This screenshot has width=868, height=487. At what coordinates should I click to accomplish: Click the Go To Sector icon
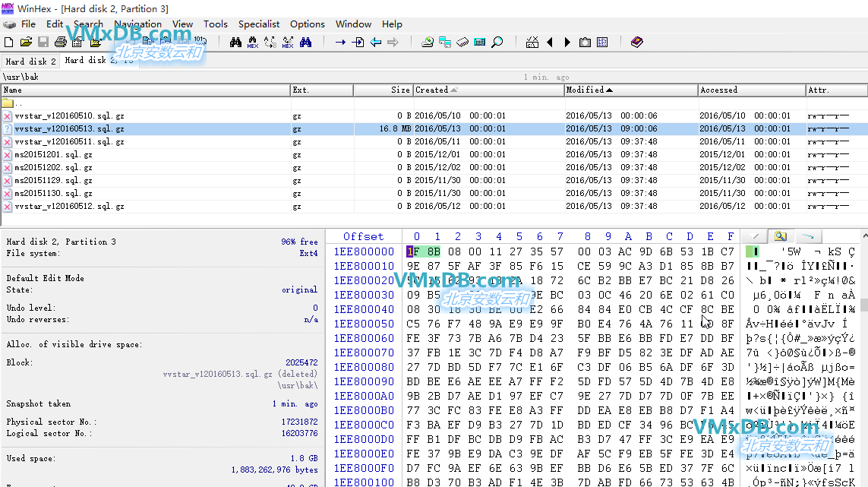coord(358,42)
